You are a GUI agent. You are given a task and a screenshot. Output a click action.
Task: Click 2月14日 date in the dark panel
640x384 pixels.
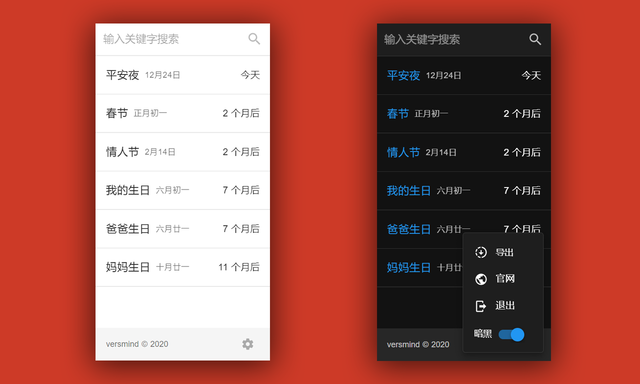click(x=441, y=152)
